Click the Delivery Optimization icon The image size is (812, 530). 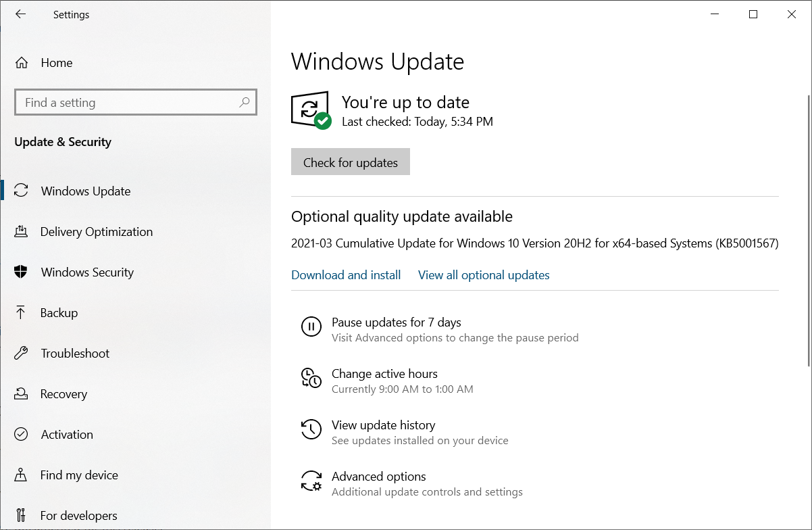[x=21, y=231]
